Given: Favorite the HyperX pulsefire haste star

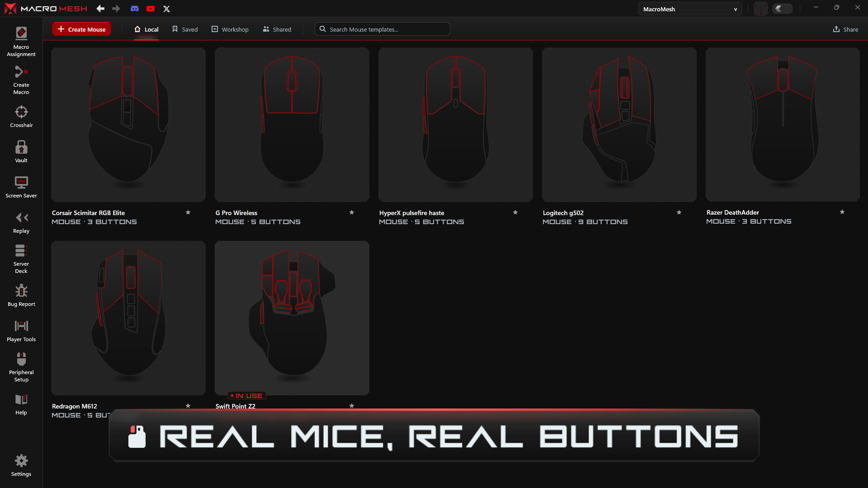Looking at the screenshot, I should coord(515,212).
